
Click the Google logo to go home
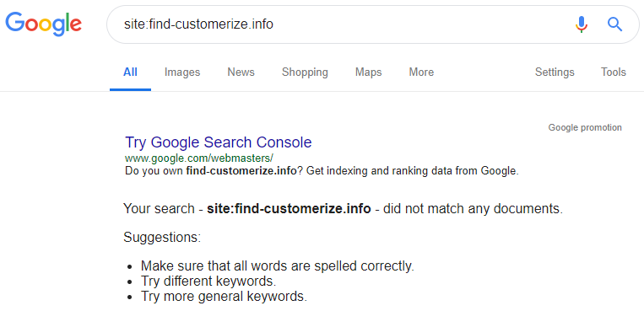point(44,24)
